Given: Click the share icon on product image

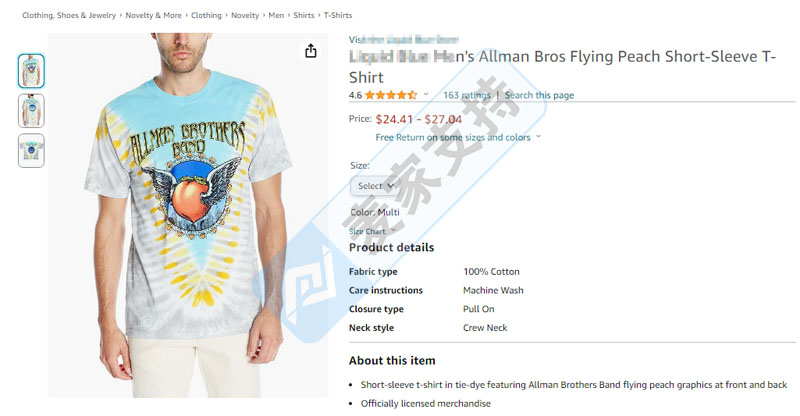Looking at the screenshot, I should pos(311,51).
